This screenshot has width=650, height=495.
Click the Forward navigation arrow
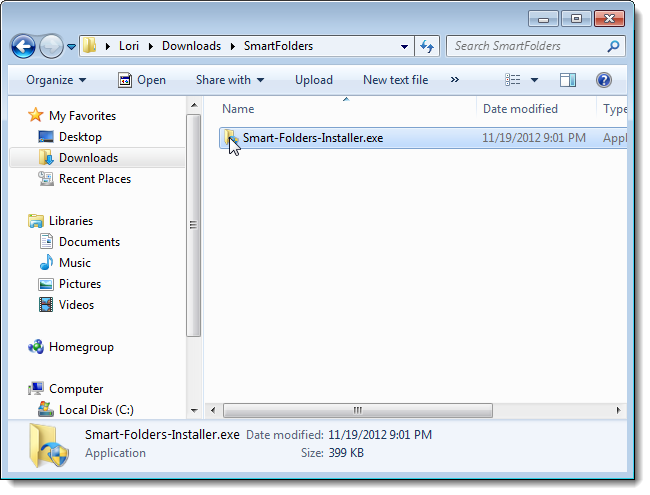click(x=51, y=46)
